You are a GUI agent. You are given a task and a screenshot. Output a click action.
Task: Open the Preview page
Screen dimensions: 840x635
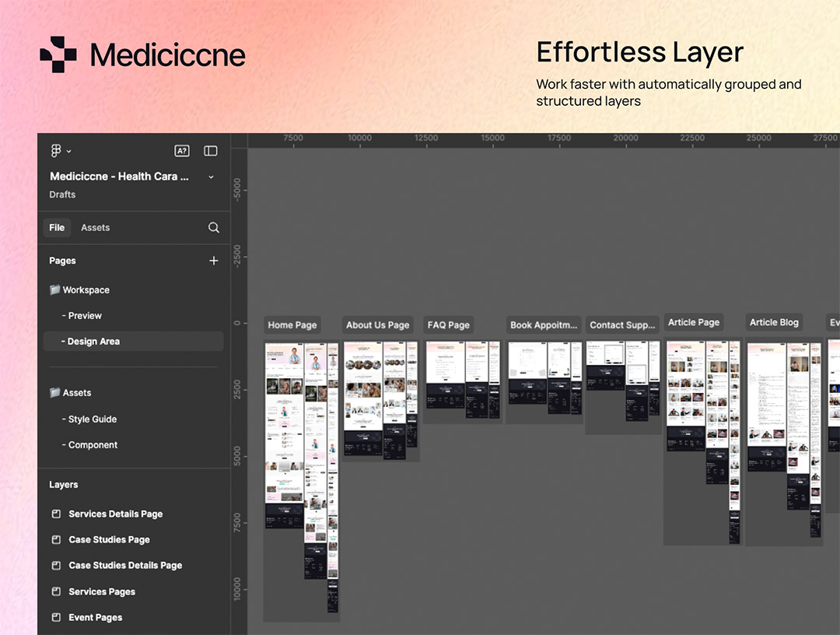(85, 316)
